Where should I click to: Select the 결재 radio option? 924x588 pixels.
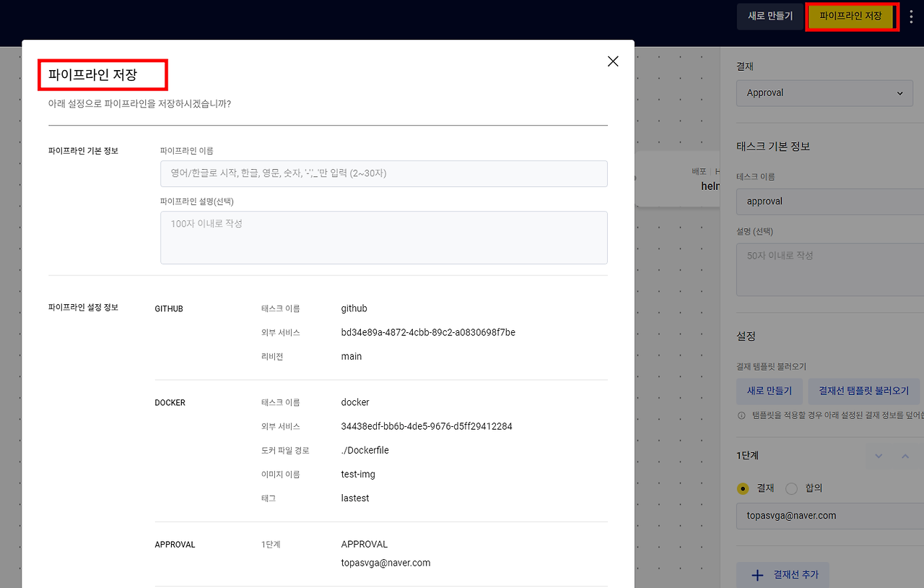(x=743, y=488)
